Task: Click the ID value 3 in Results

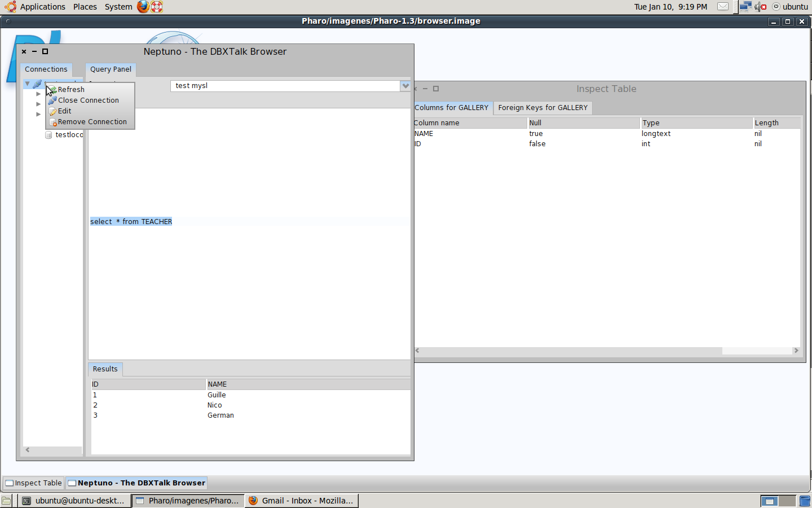Action: coord(95,415)
